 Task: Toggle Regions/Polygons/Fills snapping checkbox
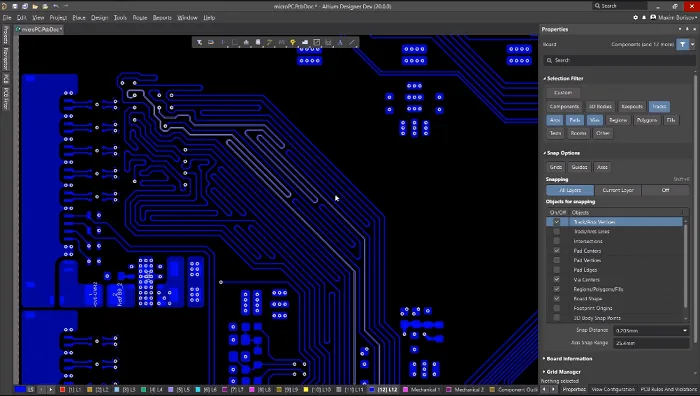[556, 289]
